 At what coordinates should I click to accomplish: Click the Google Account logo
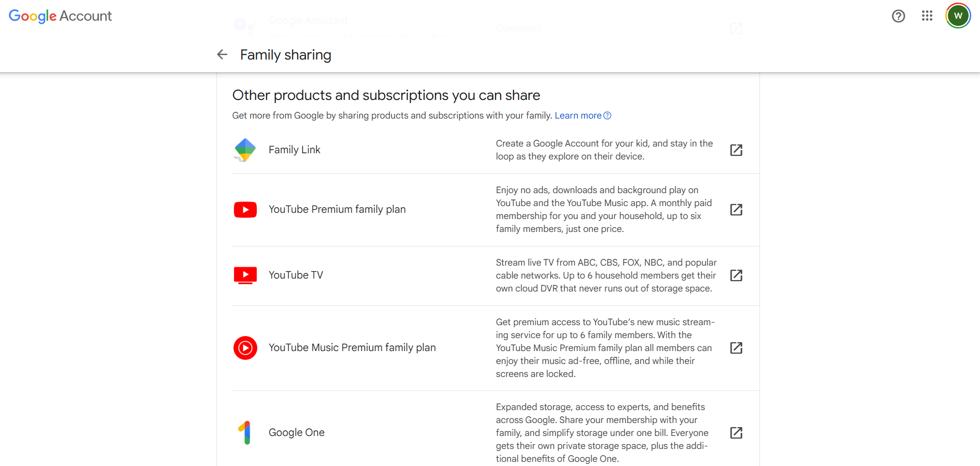[60, 16]
